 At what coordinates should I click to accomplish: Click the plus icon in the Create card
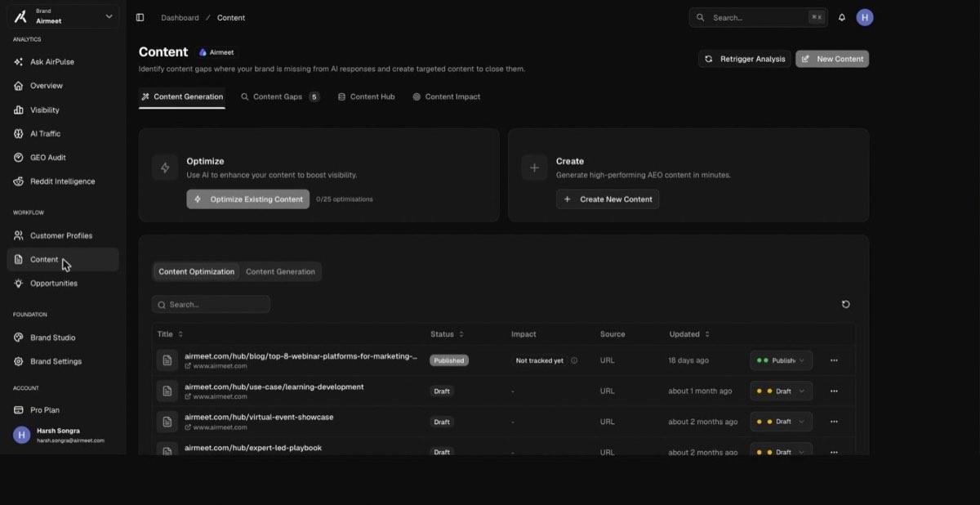pos(534,168)
